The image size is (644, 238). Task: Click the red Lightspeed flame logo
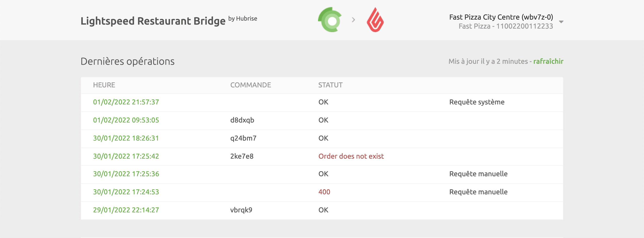375,20
